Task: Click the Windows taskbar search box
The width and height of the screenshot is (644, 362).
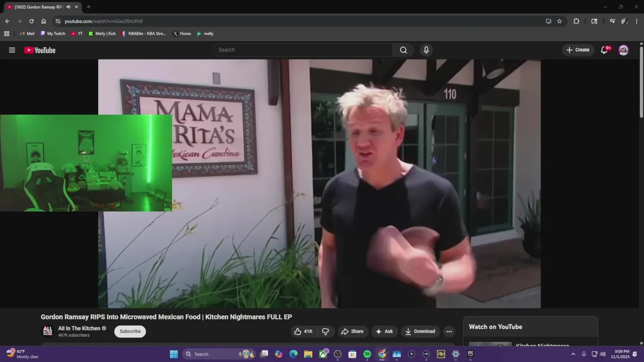Action: tap(219, 354)
